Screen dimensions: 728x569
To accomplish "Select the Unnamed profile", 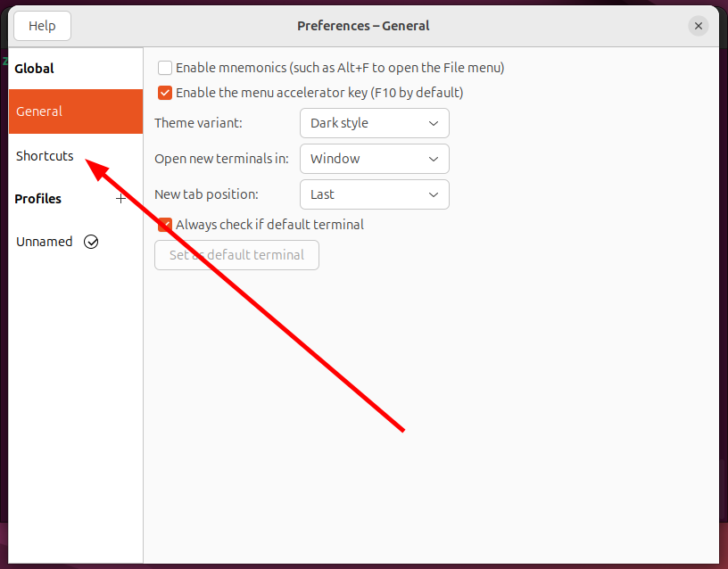I will 44,242.
